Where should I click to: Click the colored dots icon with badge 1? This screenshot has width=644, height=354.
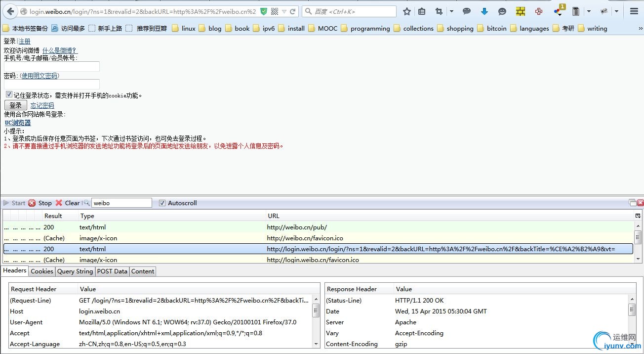pyautogui.click(x=559, y=11)
